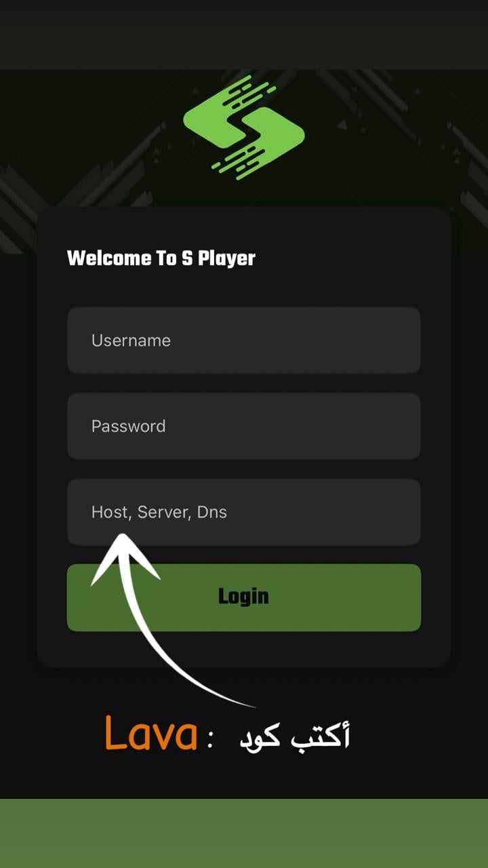Image resolution: width=488 pixels, height=868 pixels.
Task: Click the green bar at the bottom
Action: (x=244, y=833)
